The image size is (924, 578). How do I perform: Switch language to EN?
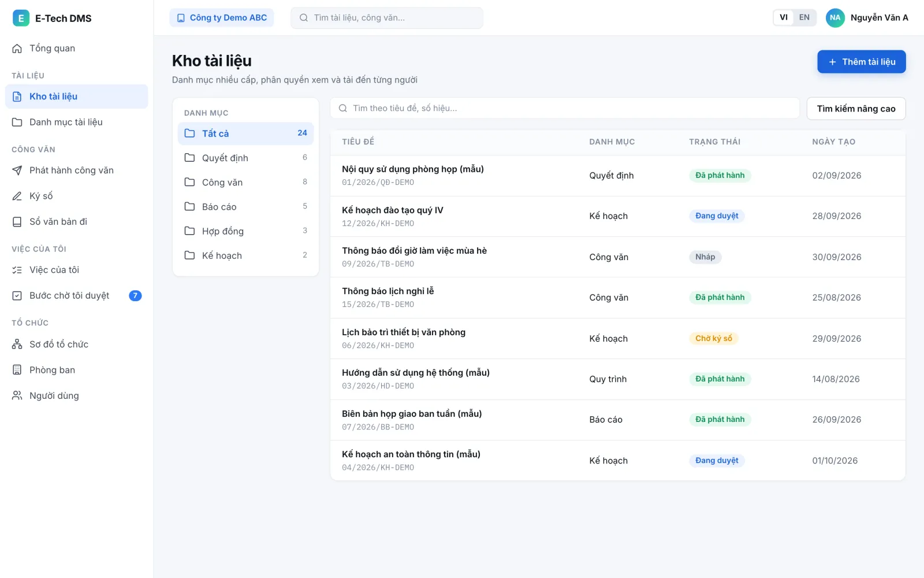tap(804, 17)
